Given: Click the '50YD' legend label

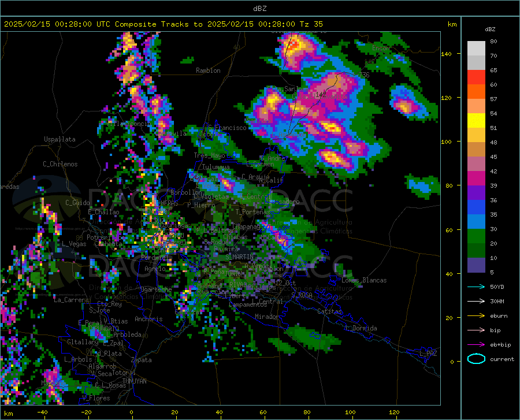Looking at the screenshot, I should 497,287.
